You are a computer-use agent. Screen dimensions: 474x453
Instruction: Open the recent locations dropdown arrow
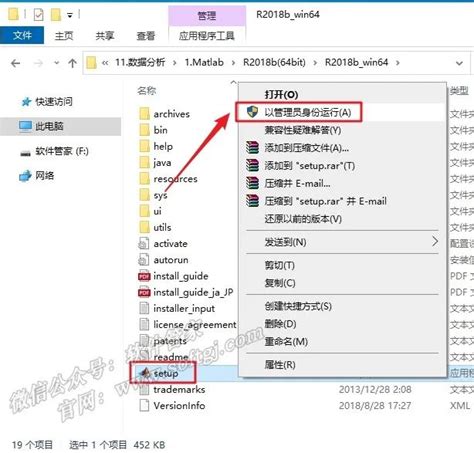(56, 63)
